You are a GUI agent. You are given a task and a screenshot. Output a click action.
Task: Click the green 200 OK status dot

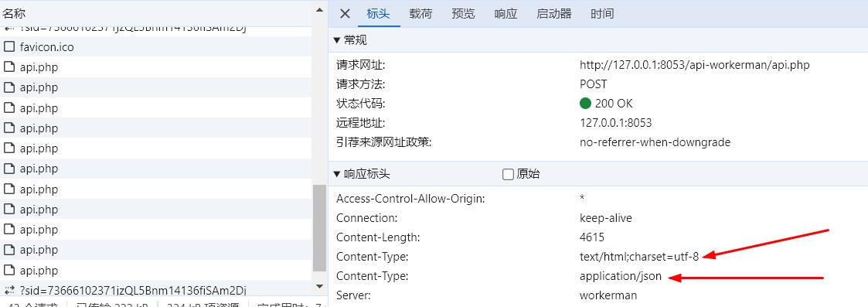586,104
